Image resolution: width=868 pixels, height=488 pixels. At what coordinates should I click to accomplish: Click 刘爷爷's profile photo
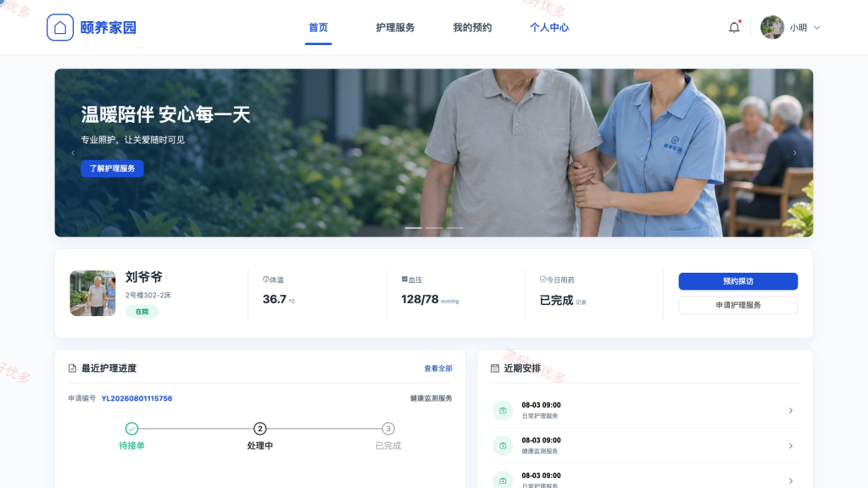pyautogui.click(x=92, y=293)
